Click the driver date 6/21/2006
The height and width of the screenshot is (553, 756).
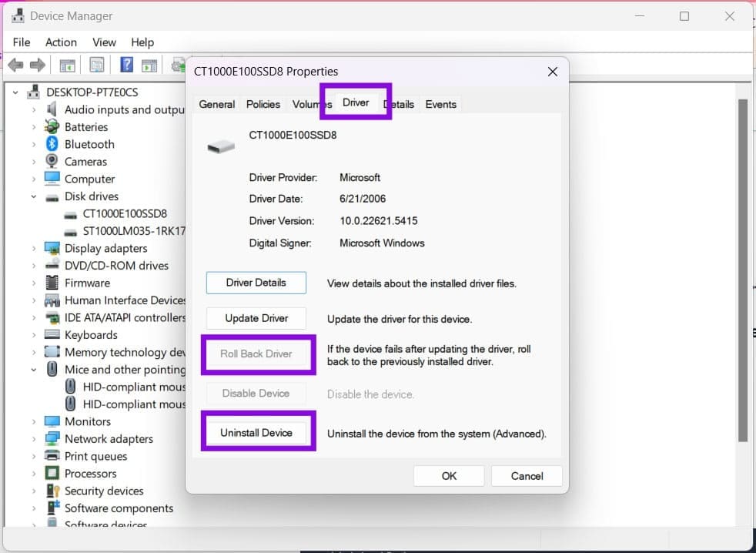363,199
